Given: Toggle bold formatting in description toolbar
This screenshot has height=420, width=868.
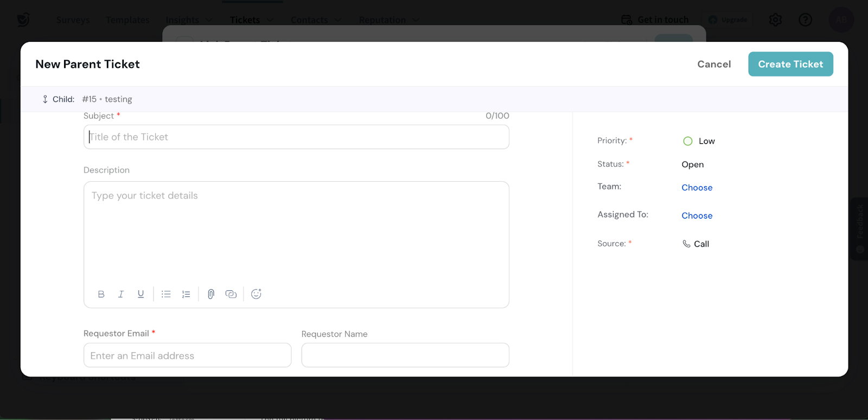Looking at the screenshot, I should [101, 294].
